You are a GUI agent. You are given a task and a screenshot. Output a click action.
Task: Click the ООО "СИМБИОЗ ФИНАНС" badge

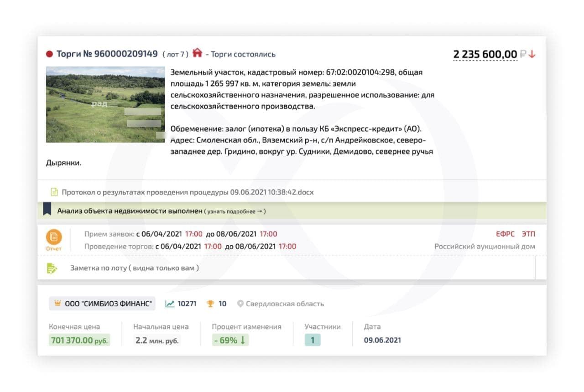coord(102,304)
